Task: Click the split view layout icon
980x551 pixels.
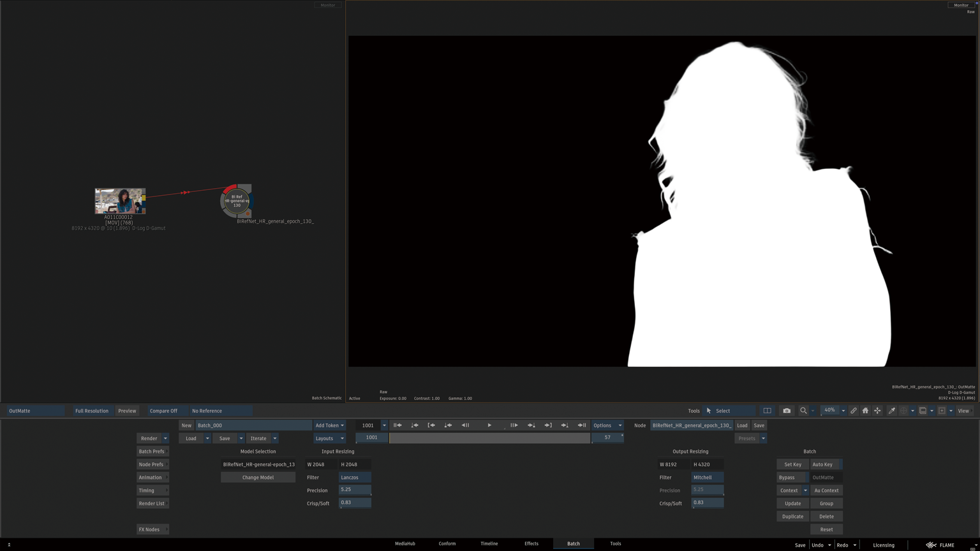Action: (767, 411)
